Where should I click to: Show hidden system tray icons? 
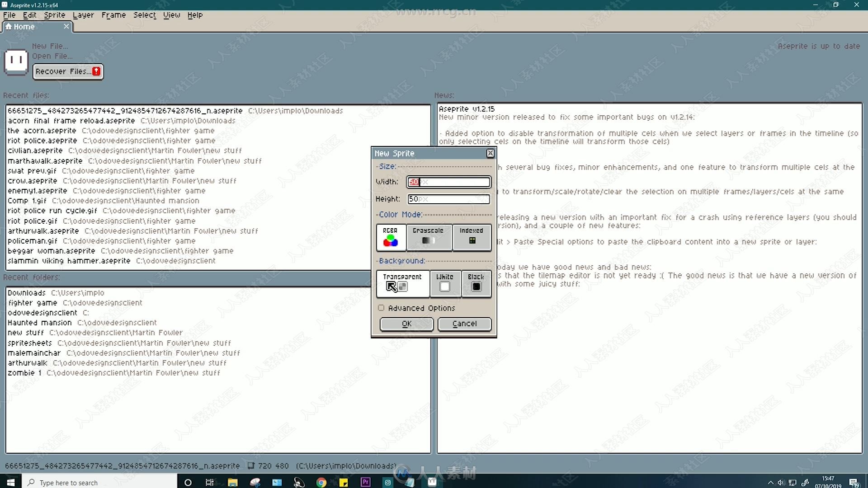[771, 483]
